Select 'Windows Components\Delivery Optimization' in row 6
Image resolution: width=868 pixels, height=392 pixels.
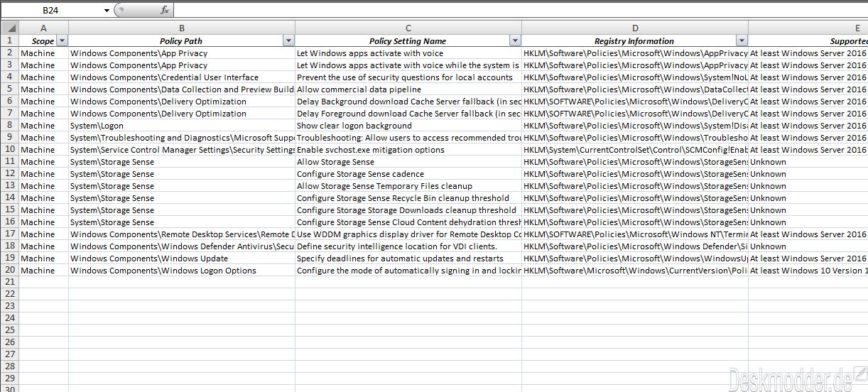182,102
